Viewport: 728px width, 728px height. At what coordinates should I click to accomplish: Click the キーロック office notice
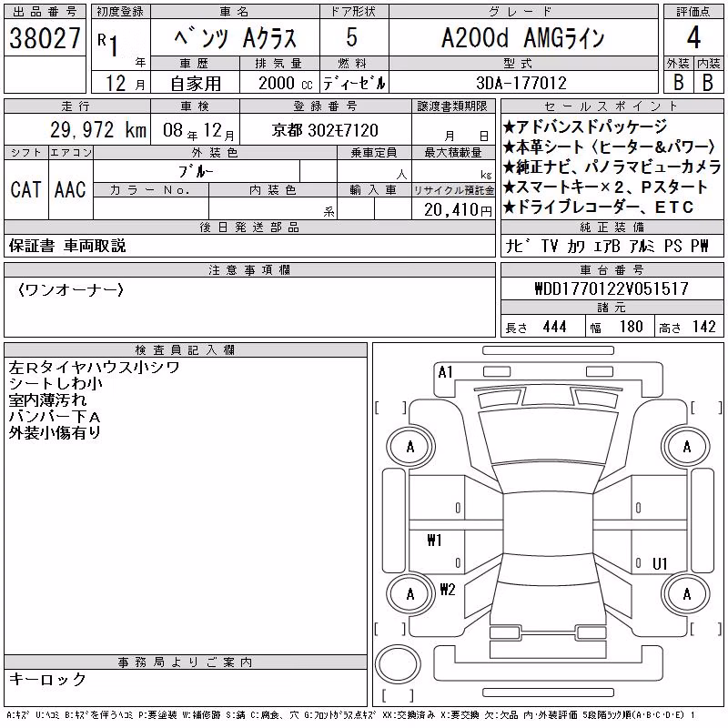(47, 679)
